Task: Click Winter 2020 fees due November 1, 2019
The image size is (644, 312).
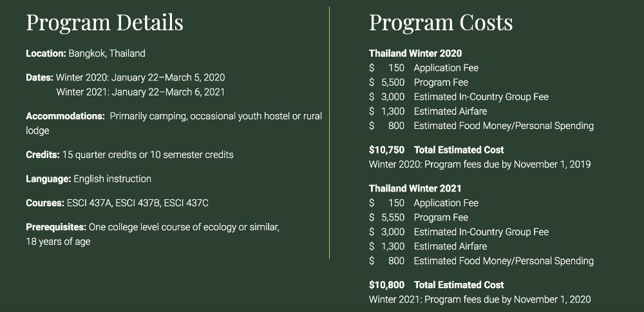Action: [480, 164]
